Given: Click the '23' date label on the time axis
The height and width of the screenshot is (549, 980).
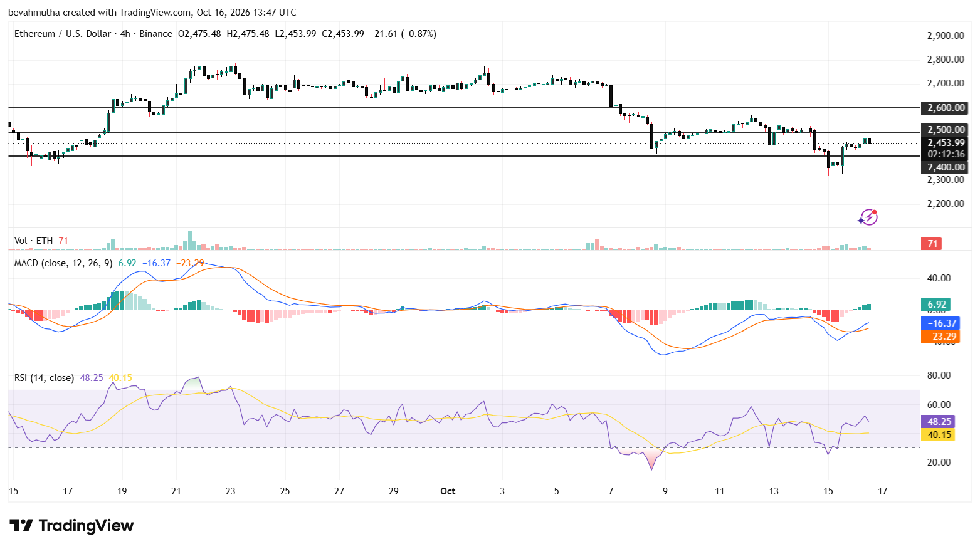Looking at the screenshot, I should [x=231, y=491].
